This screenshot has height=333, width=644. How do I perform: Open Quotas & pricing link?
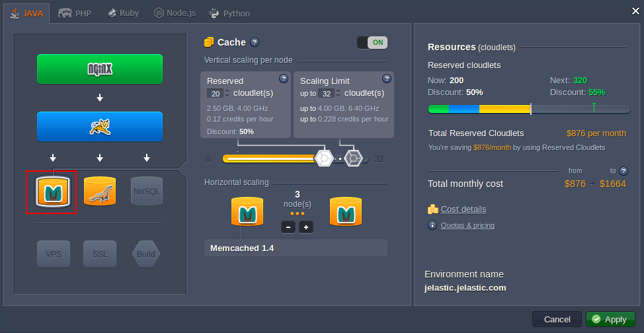[467, 225]
